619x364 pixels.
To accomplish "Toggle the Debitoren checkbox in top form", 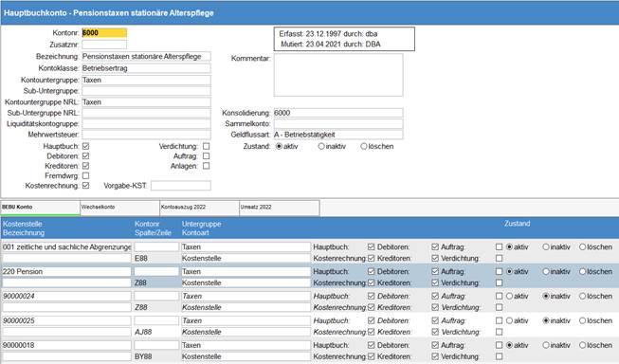I will click(85, 156).
